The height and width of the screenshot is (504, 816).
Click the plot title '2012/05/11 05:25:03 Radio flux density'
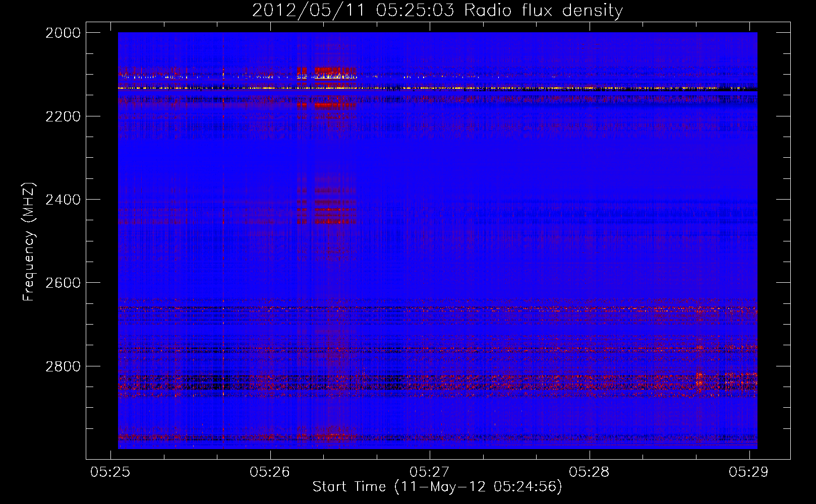tap(437, 10)
